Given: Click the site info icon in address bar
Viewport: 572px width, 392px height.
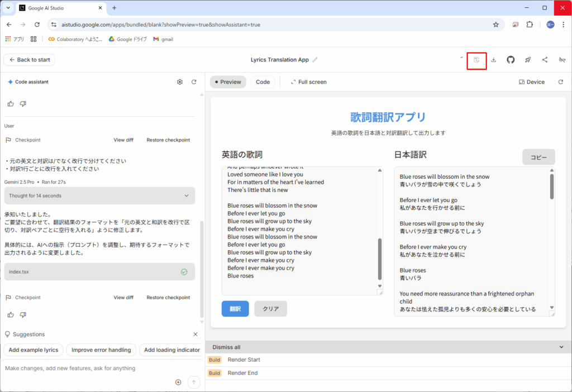Looking at the screenshot, I should click(54, 25).
